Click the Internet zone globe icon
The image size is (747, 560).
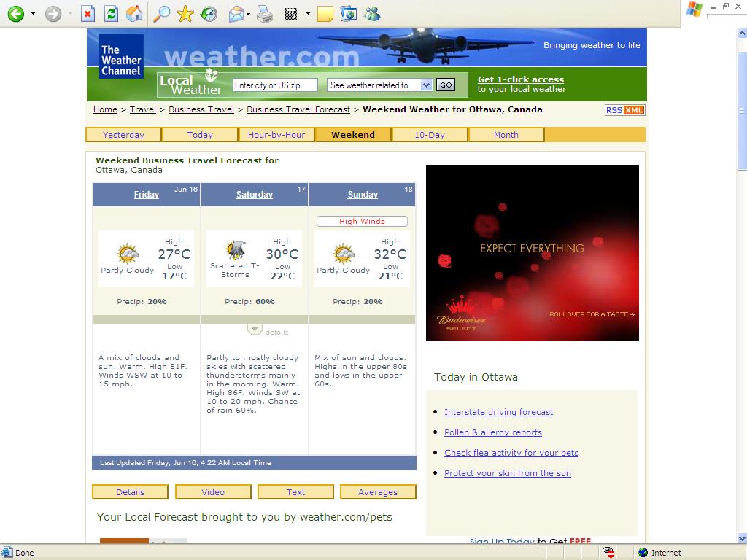click(x=643, y=553)
